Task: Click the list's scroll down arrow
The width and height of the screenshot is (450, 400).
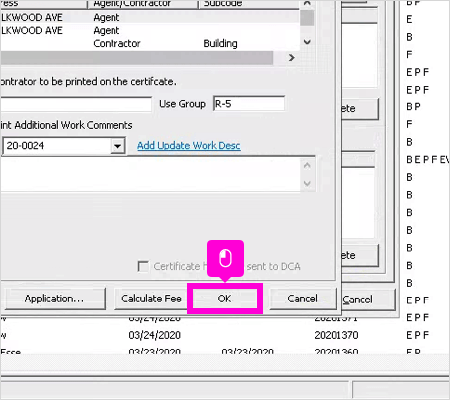Action: pos(307,42)
